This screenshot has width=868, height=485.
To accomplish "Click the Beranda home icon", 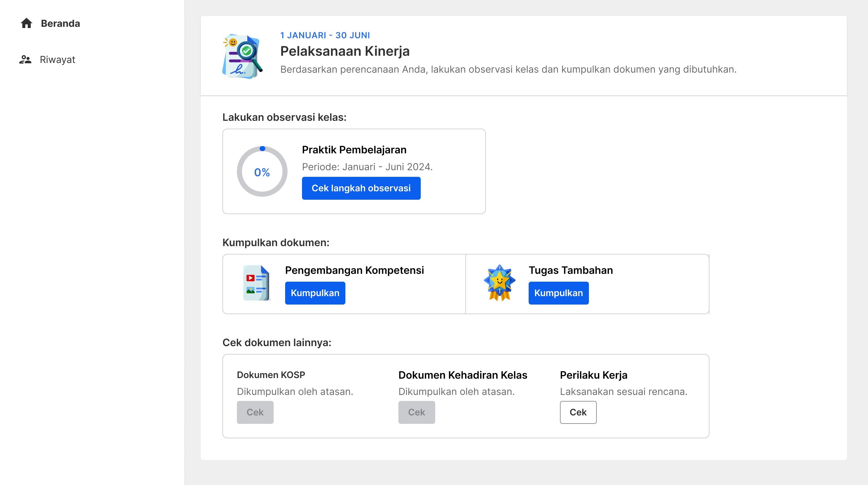I will 26,23.
